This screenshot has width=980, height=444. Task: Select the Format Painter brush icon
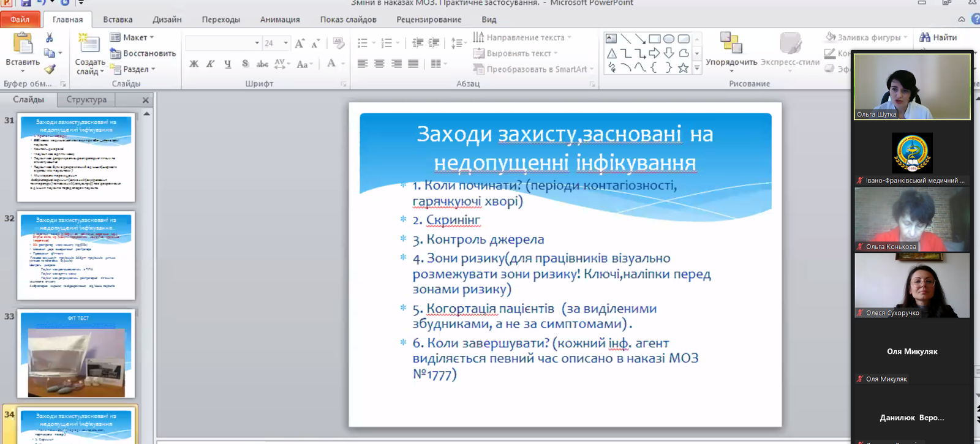pos(50,69)
